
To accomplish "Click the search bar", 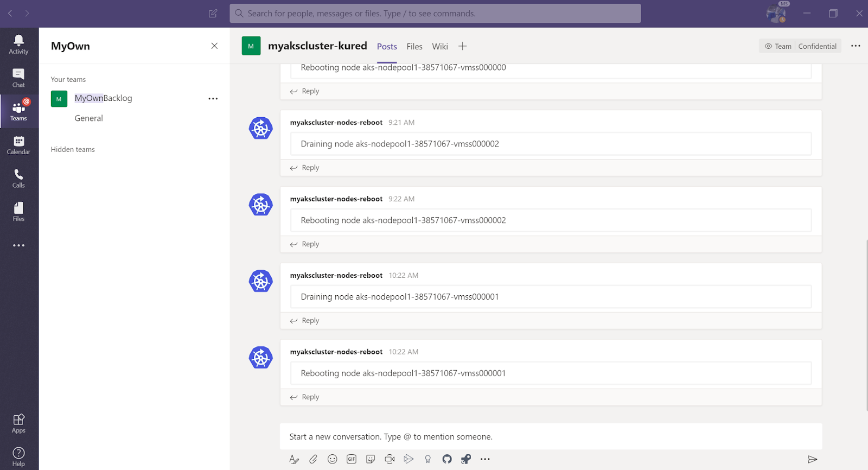I will tap(435, 13).
